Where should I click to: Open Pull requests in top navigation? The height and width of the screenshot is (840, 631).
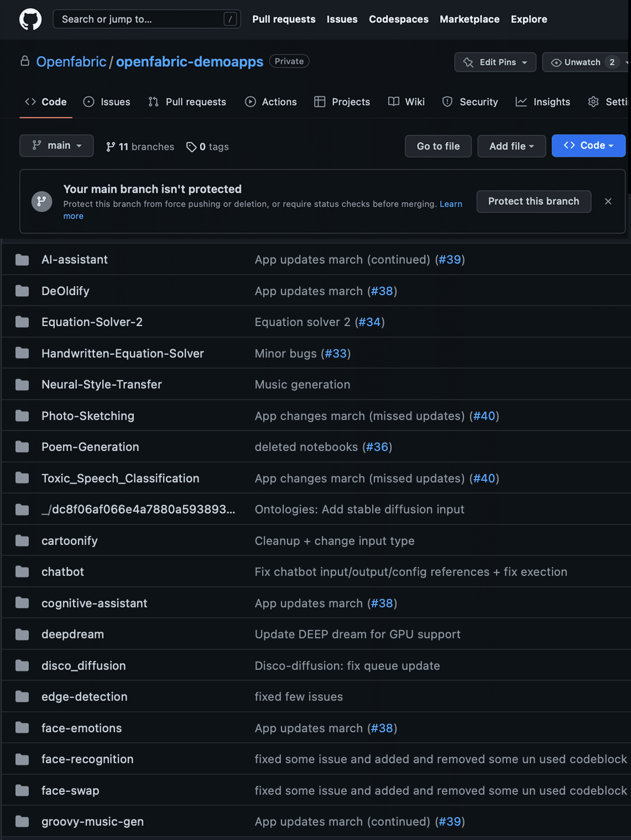[x=284, y=19]
